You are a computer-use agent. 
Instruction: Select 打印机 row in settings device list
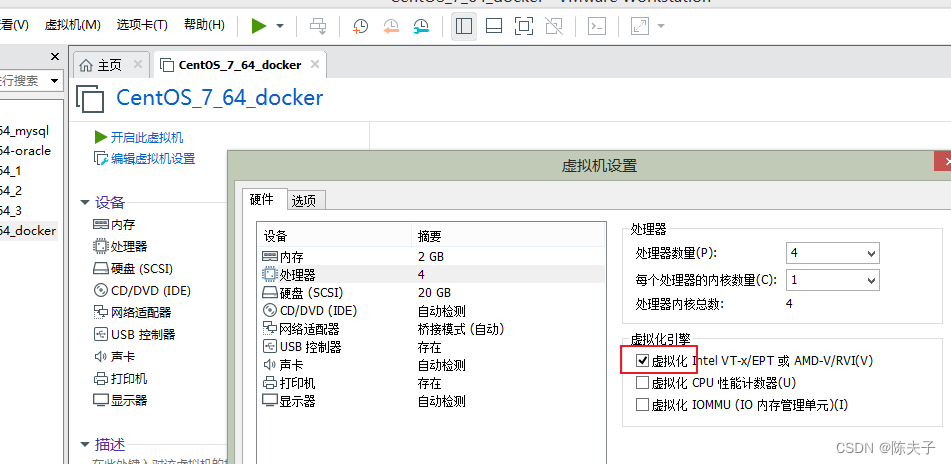coord(431,383)
